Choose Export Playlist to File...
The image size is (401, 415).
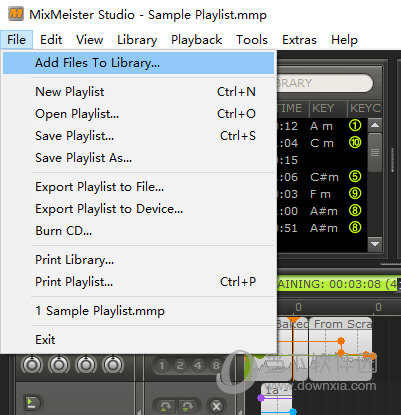click(138, 187)
